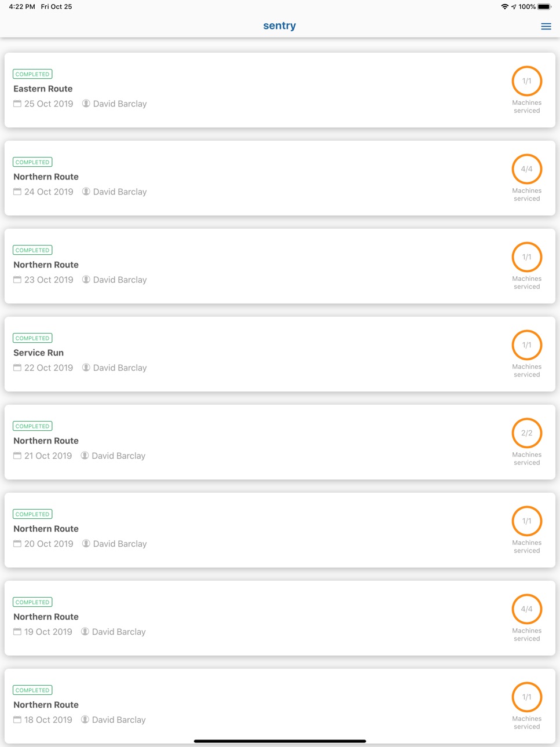Click the Wi-Fi status icon
This screenshot has height=747, width=560.
pos(504,7)
